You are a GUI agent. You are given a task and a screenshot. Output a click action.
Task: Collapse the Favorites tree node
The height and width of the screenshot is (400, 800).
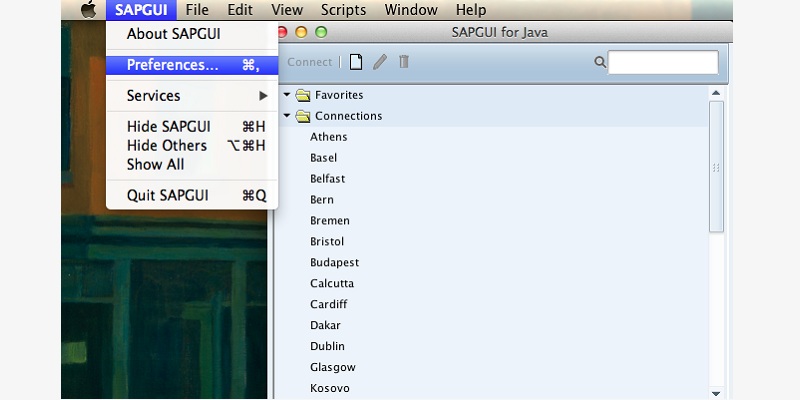[x=287, y=95]
